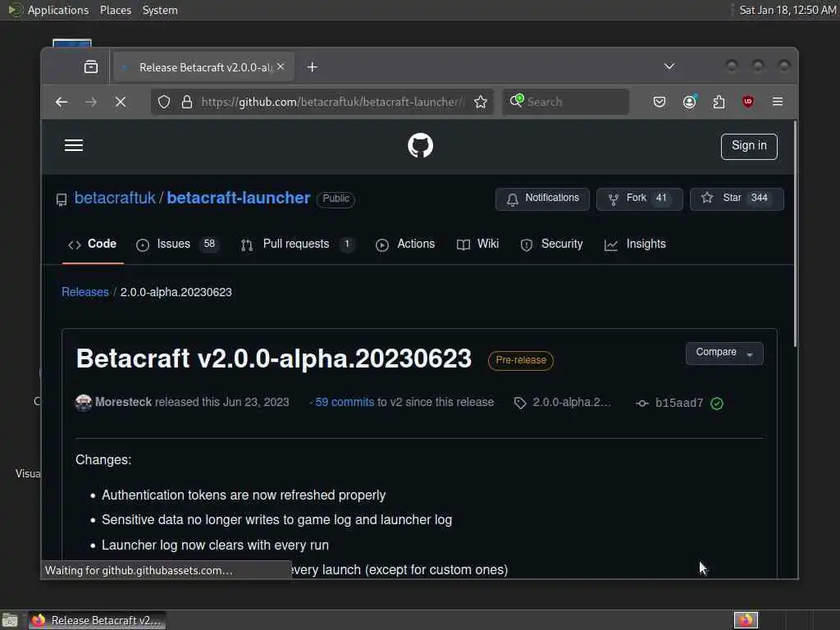840x630 pixels.
Task: Select Firefox taskbar window button
Action: [x=97, y=620]
